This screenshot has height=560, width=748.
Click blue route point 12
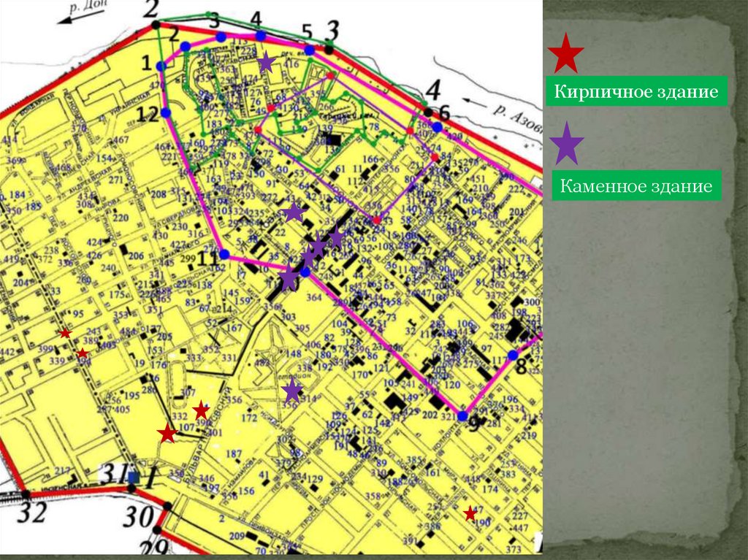(166, 112)
